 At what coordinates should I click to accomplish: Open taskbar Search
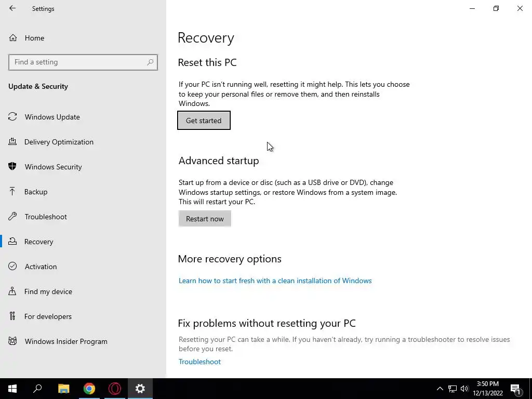click(x=37, y=389)
